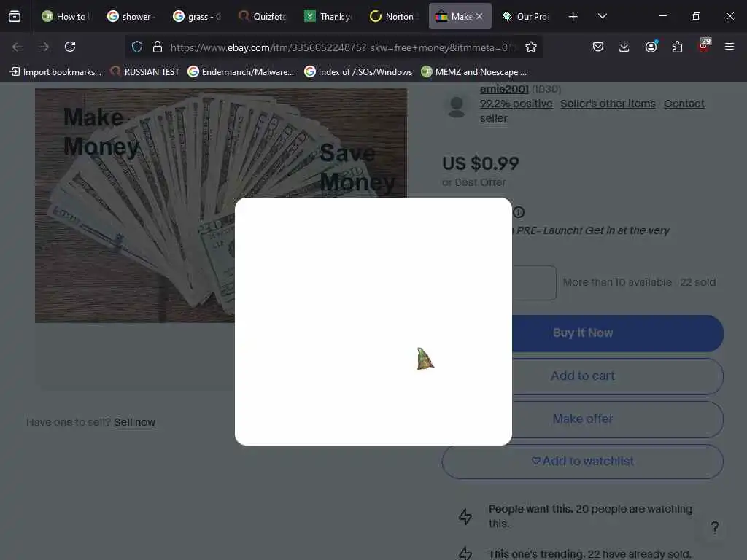Open the Index of /ISOs/Windows bookmark

(x=358, y=72)
